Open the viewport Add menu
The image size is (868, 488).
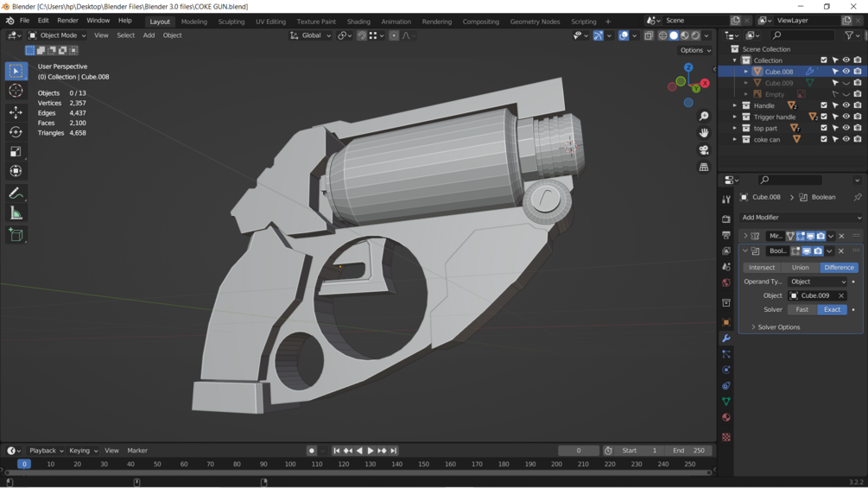pyautogui.click(x=149, y=35)
